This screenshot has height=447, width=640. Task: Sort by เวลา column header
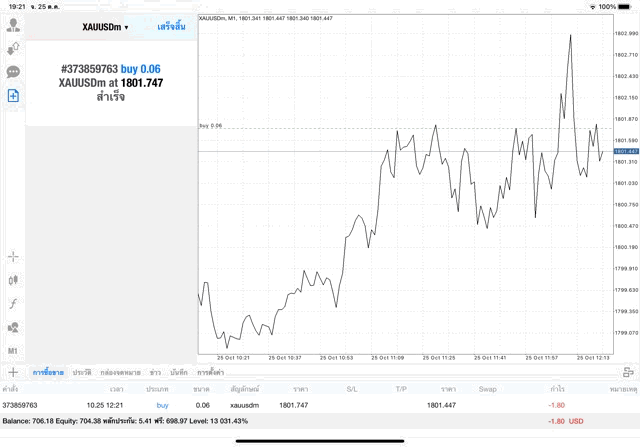(116, 389)
